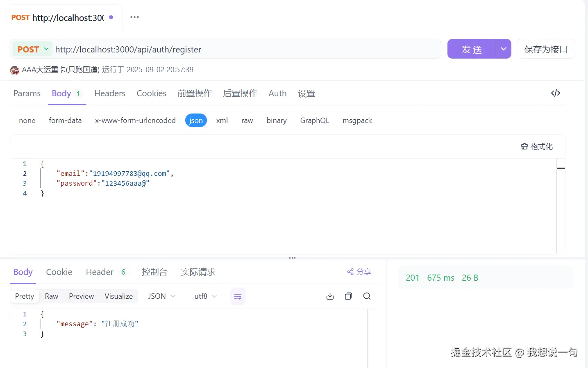Click the request URL input field
The image size is (588, 368).
pyautogui.click(x=247, y=50)
